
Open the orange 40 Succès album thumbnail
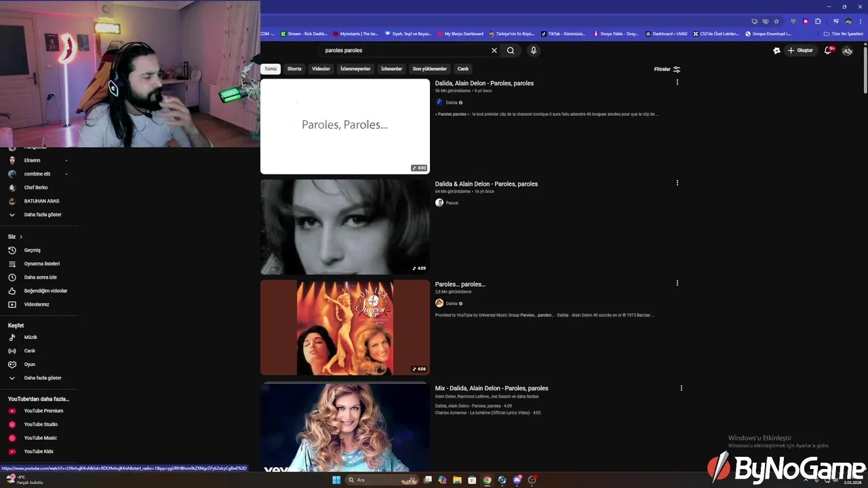(x=345, y=327)
